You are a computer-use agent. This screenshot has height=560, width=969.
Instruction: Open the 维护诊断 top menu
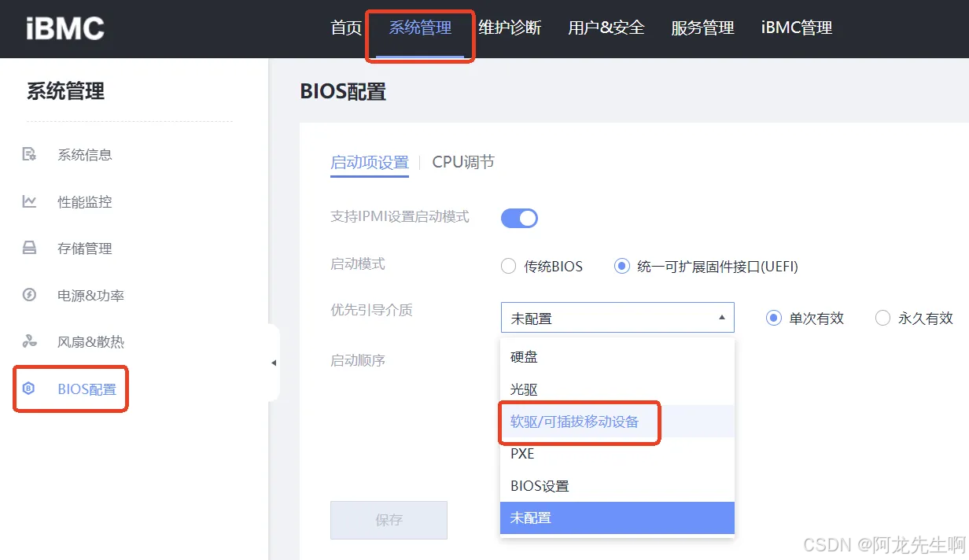tap(510, 28)
